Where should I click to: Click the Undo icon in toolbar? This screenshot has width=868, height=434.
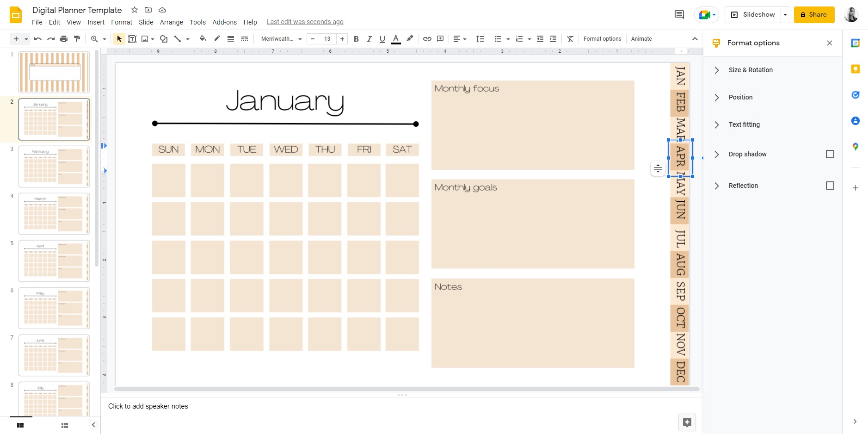pyautogui.click(x=38, y=39)
